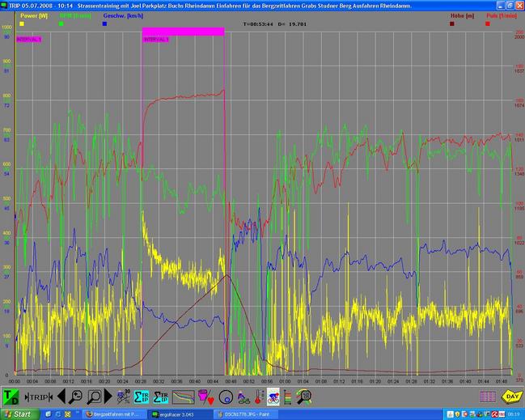
Task: Click the zoom in magnifier icon
Action: [x=93, y=397]
